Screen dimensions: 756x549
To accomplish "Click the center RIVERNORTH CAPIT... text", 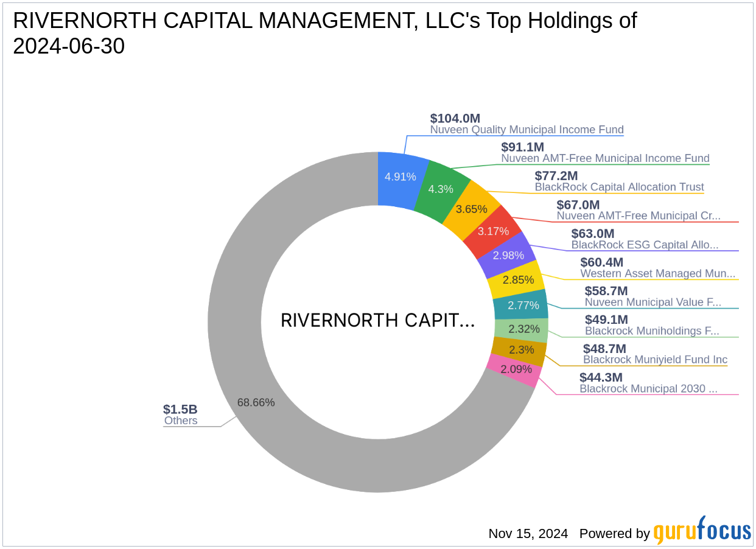I will tap(377, 321).
